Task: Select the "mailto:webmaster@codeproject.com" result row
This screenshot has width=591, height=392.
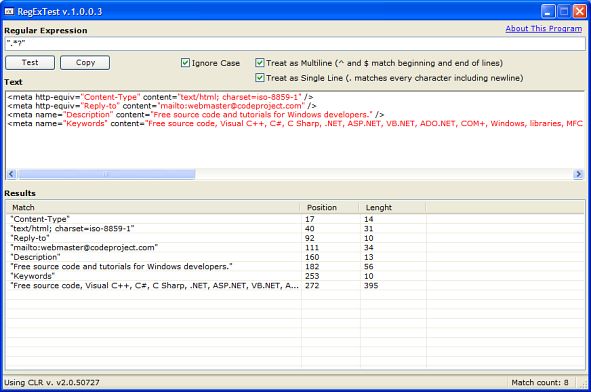Action: (295, 248)
